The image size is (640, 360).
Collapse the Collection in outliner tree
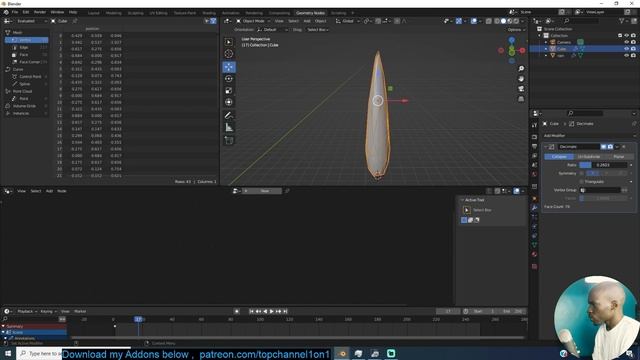tap(540, 36)
